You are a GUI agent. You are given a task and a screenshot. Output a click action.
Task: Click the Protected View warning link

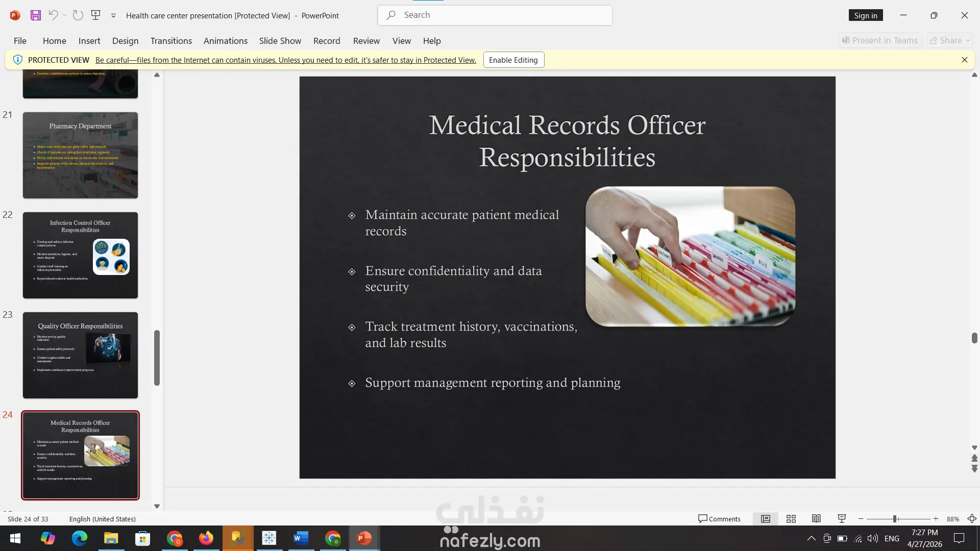click(286, 60)
